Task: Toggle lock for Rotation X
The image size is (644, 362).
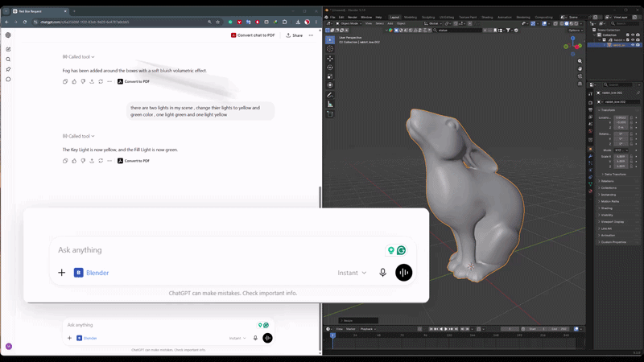Action: click(631, 134)
